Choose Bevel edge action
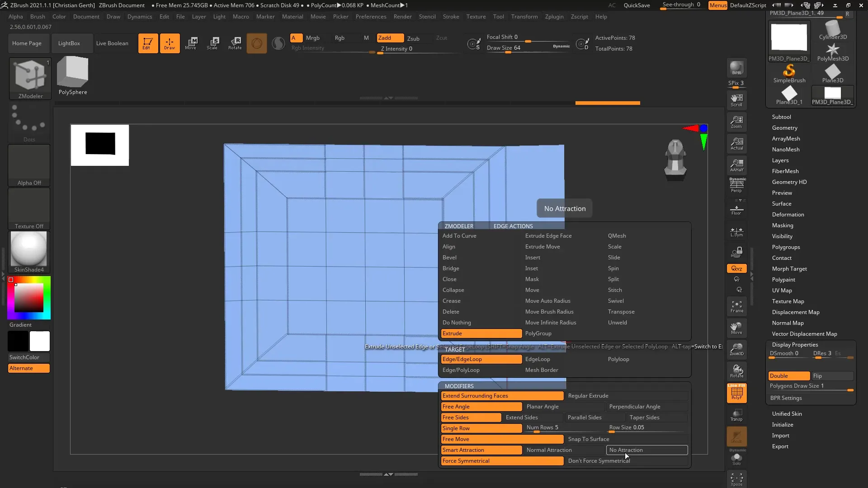Viewport: 868px width, 488px height. (481, 258)
